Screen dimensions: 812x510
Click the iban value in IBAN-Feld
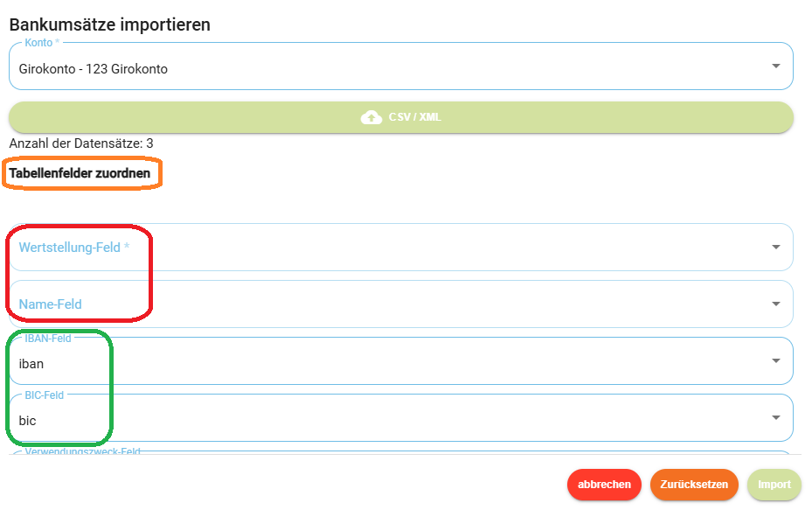point(31,364)
